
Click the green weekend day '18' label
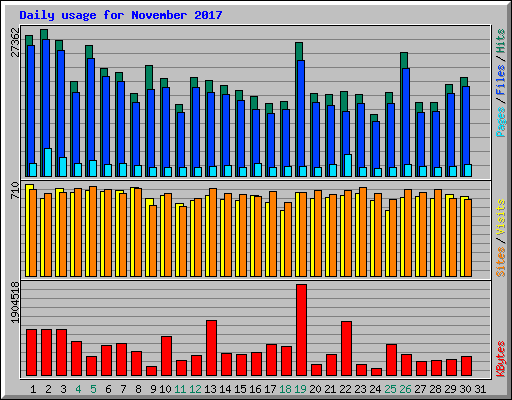[285, 389]
